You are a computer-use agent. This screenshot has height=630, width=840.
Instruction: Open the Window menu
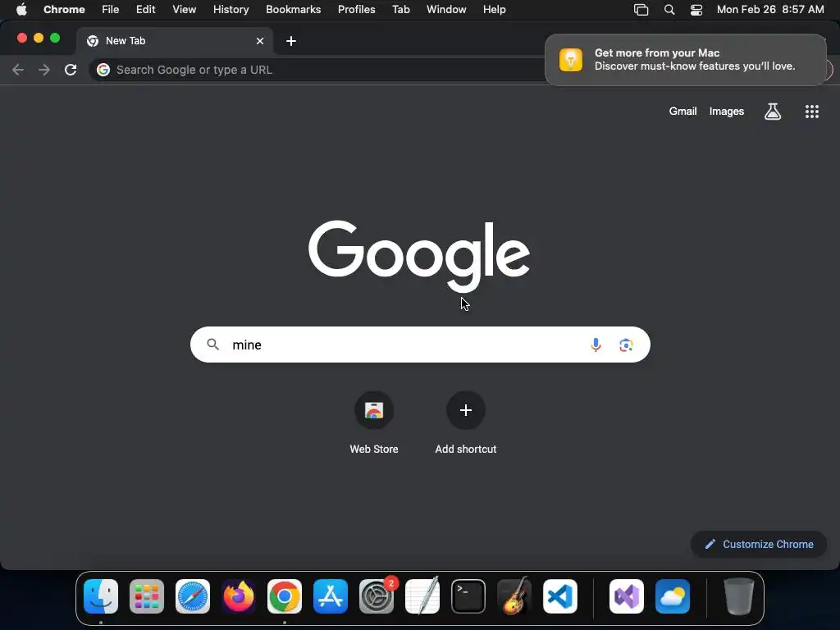point(446,10)
